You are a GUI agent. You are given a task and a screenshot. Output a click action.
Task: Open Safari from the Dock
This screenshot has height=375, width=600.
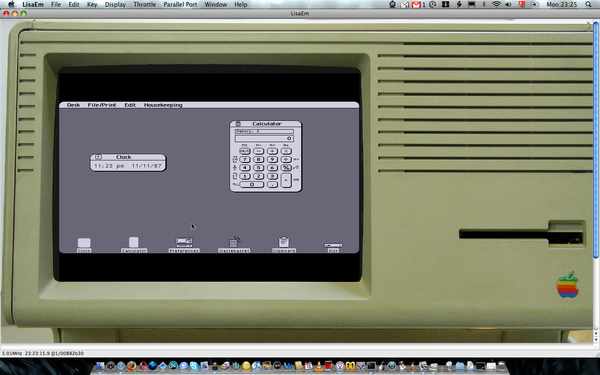(121, 365)
